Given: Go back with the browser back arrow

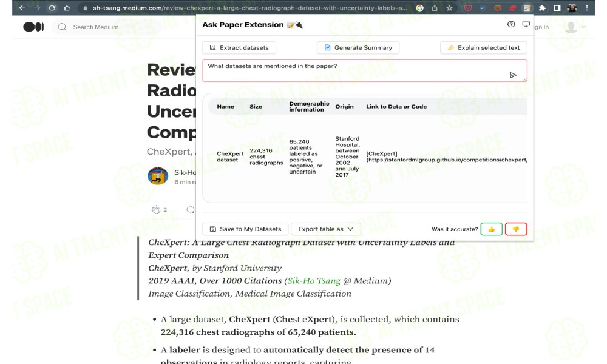Looking at the screenshot, I should (22, 8).
